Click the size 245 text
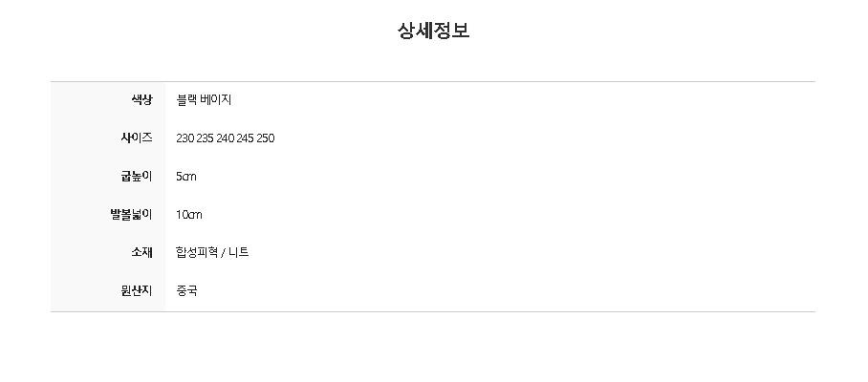Screen dimensions: 868x382 click(x=246, y=138)
